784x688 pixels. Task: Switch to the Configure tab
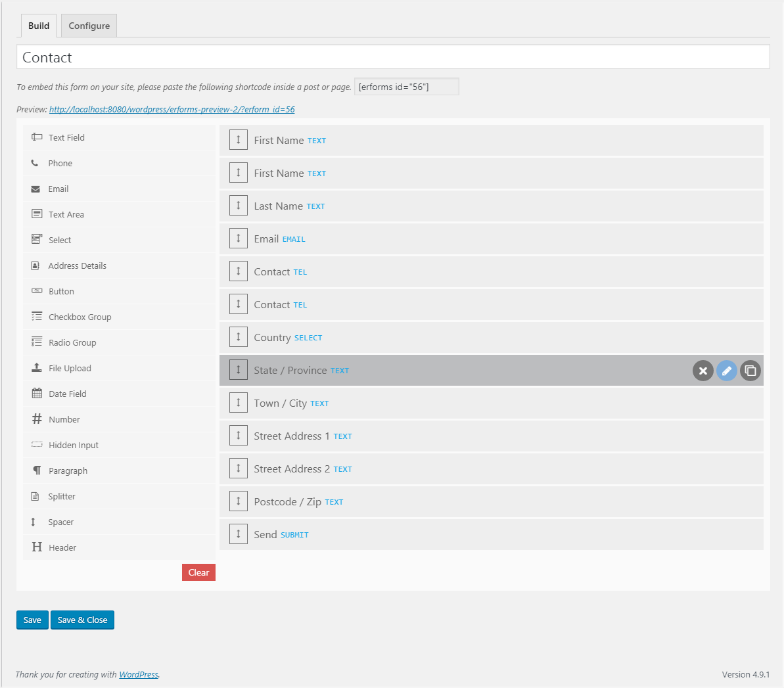[x=89, y=26]
